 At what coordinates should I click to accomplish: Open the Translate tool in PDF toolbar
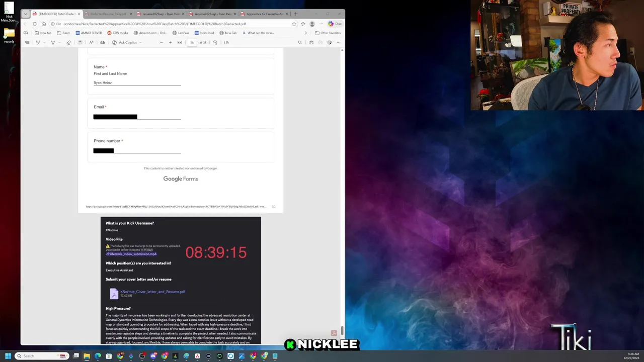pos(103,42)
